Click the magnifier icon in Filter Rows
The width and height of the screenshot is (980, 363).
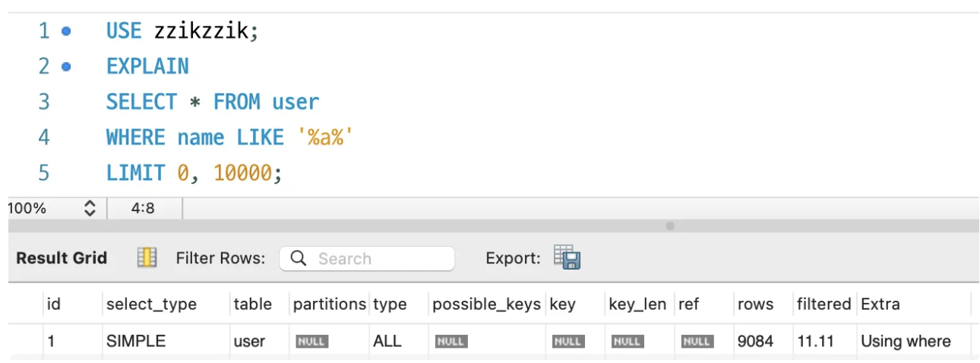pos(299,259)
